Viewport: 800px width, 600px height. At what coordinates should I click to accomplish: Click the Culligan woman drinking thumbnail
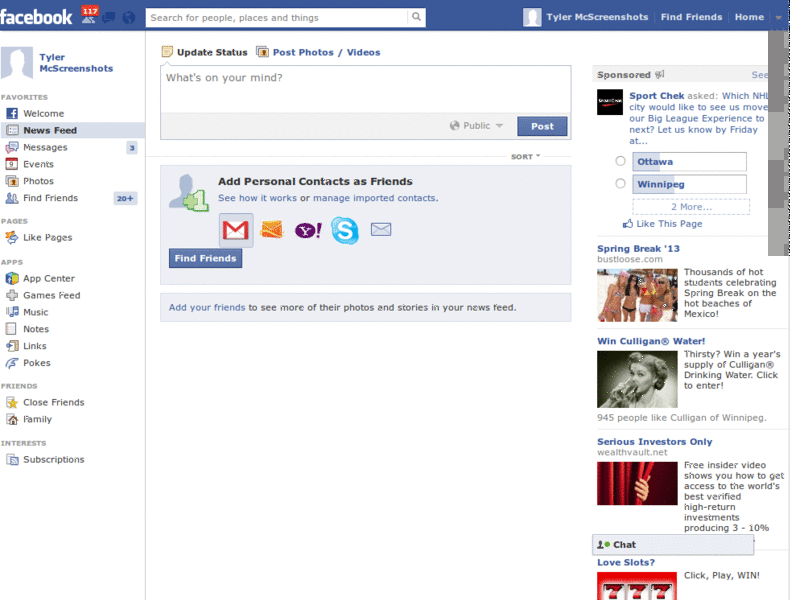(637, 379)
